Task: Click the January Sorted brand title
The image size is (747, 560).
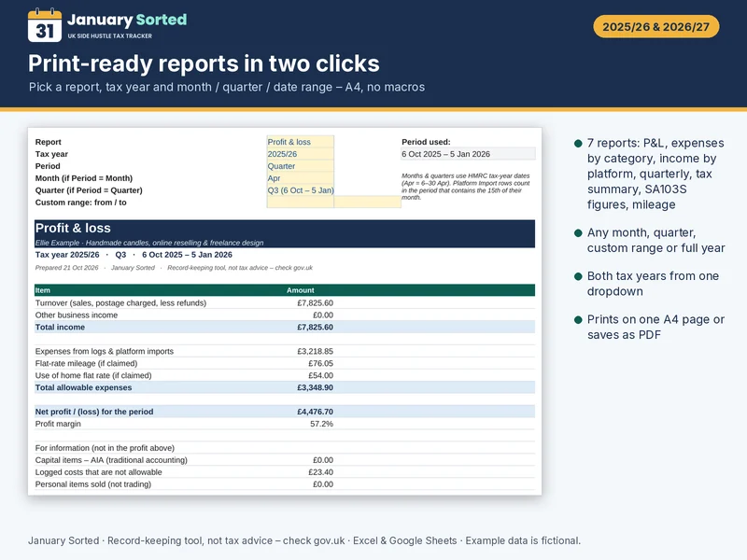Action: (127, 20)
